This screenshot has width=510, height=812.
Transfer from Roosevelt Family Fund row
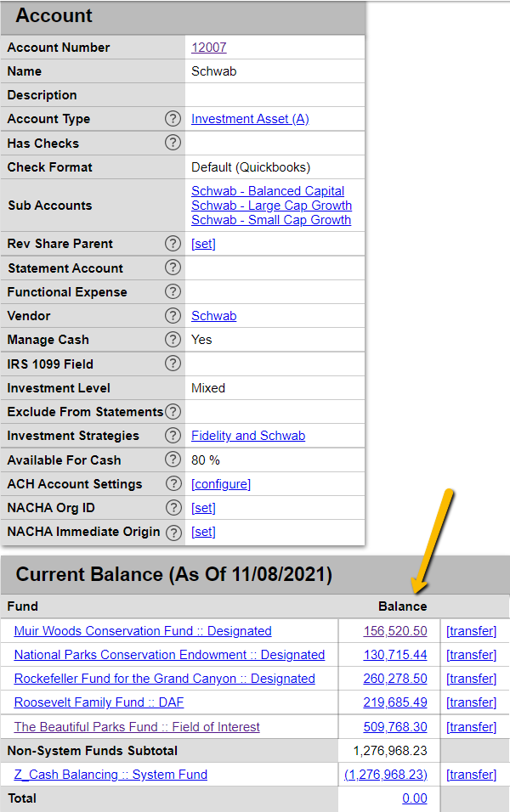[471, 702]
